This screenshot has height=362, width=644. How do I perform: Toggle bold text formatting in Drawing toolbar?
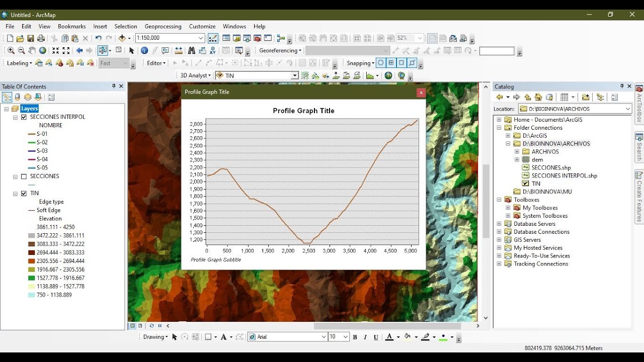point(355,337)
